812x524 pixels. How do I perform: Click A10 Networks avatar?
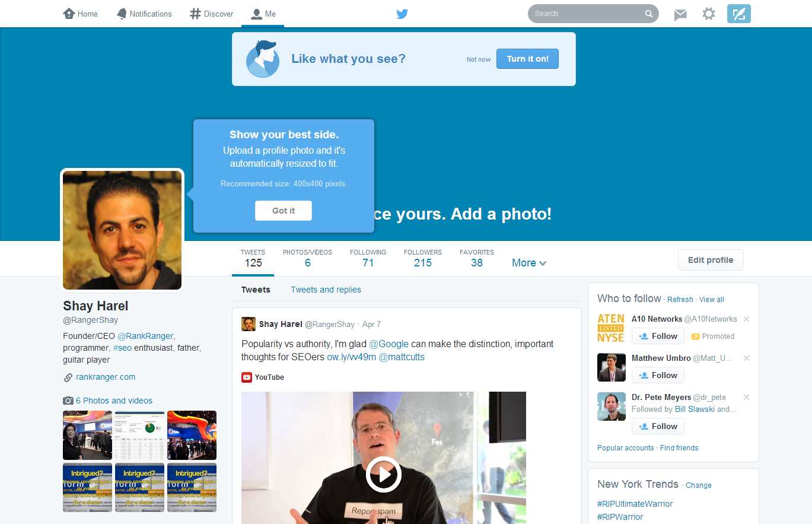pyautogui.click(x=611, y=329)
